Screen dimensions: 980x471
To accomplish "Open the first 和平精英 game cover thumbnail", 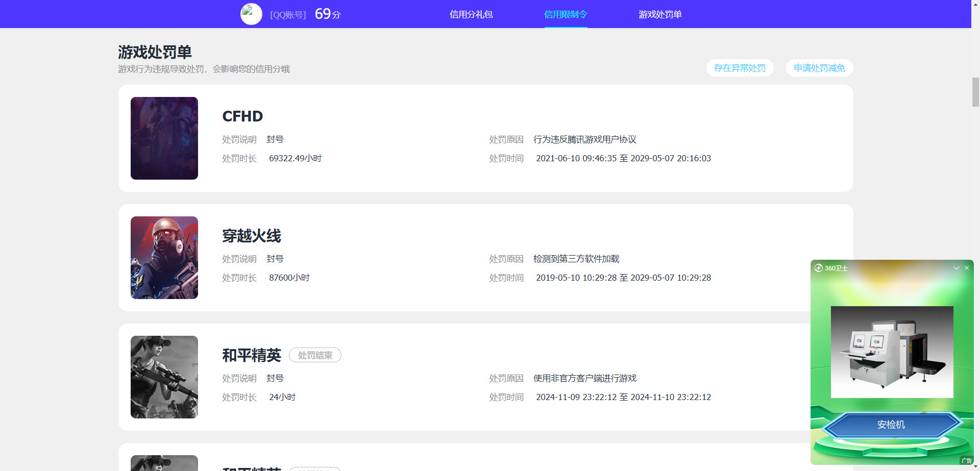I will coord(164,377).
